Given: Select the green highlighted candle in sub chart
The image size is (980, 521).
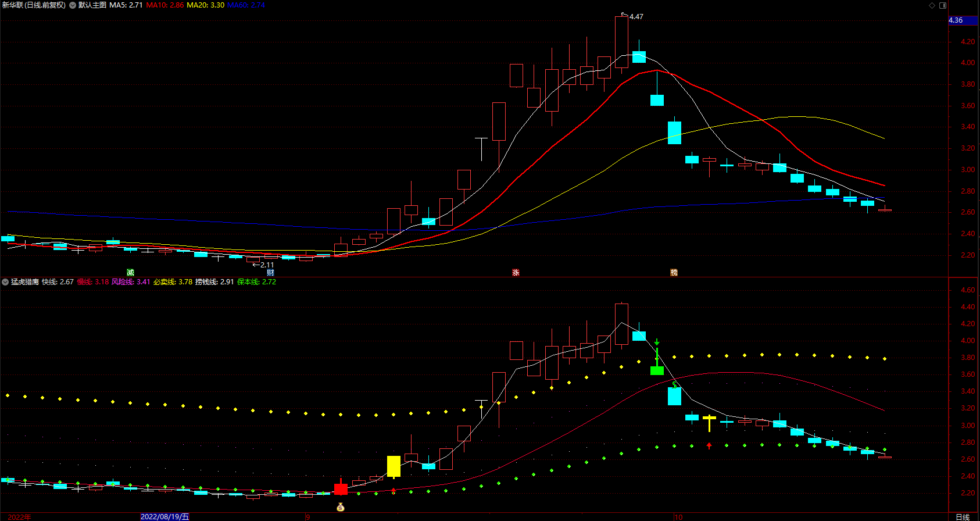Looking at the screenshot, I should 657,370.
